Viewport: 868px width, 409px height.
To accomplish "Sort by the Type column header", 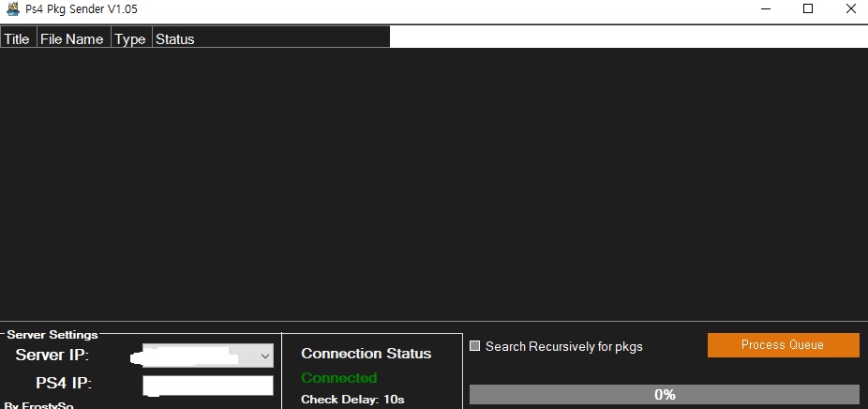I will [x=132, y=38].
